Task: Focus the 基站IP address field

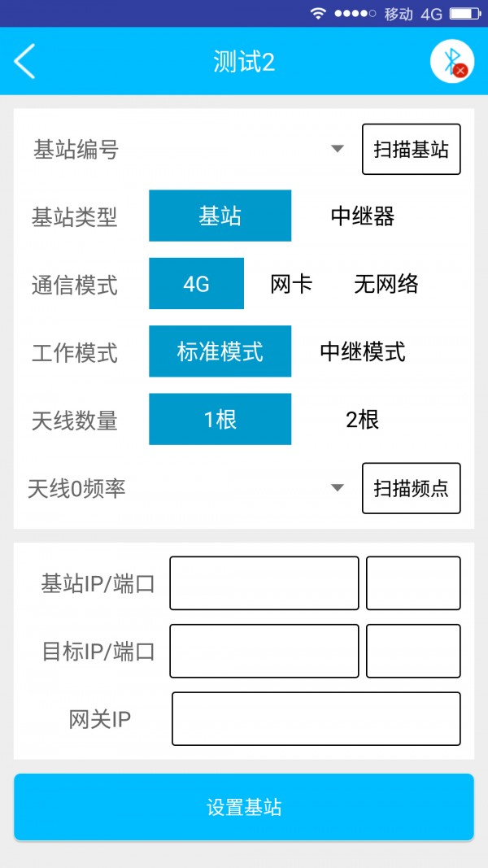Action: pos(264,583)
